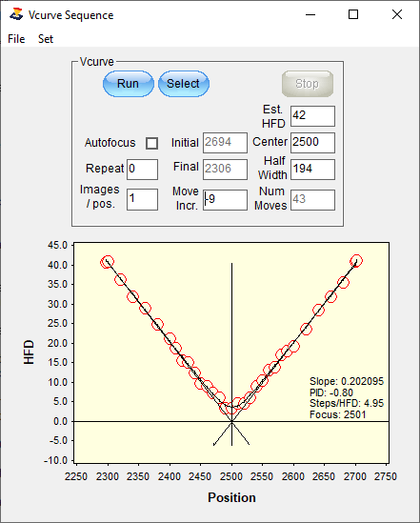The image size is (420, 523).
Task: Click the Initial position field
Action: coord(225,143)
